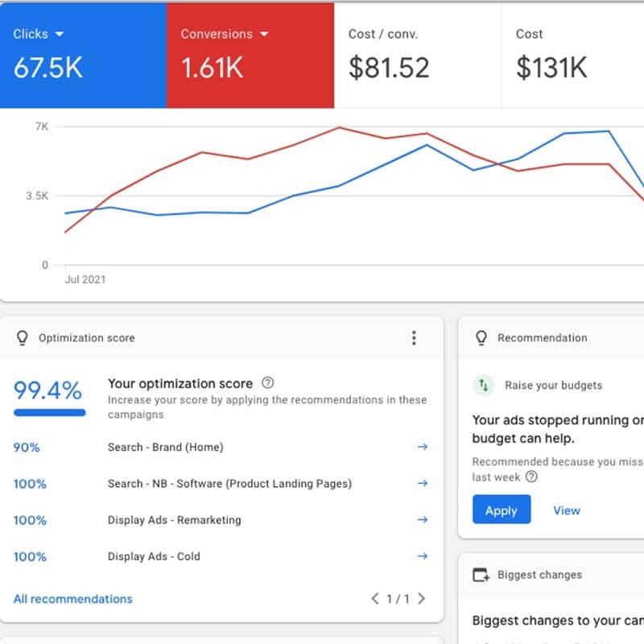Open arrow for Search - NB - Software campaign
The image size is (644, 644).
click(422, 483)
